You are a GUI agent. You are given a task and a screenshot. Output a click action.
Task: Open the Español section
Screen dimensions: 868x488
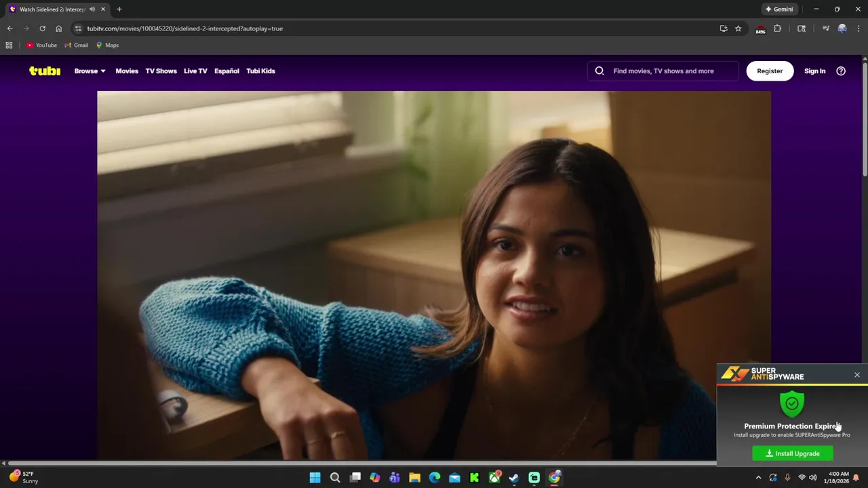[226, 71]
